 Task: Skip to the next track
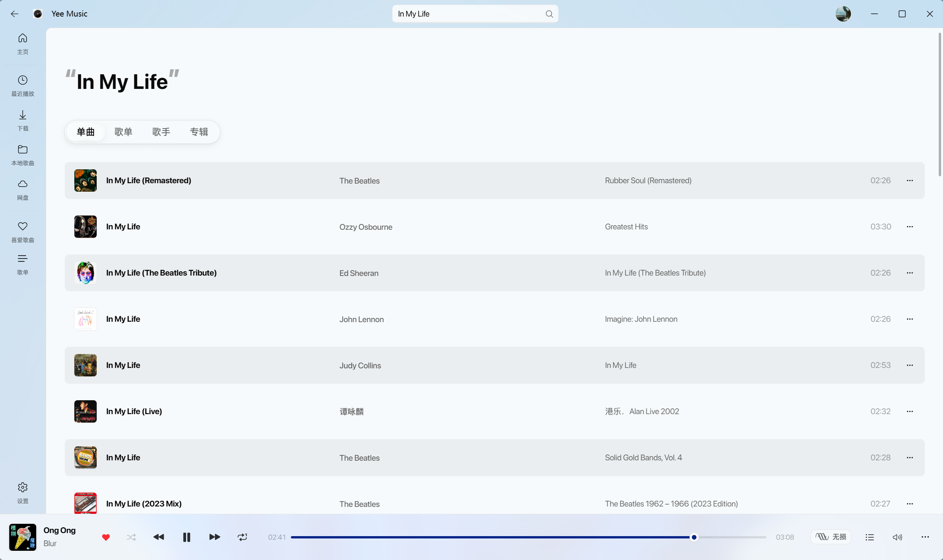pyautogui.click(x=215, y=537)
